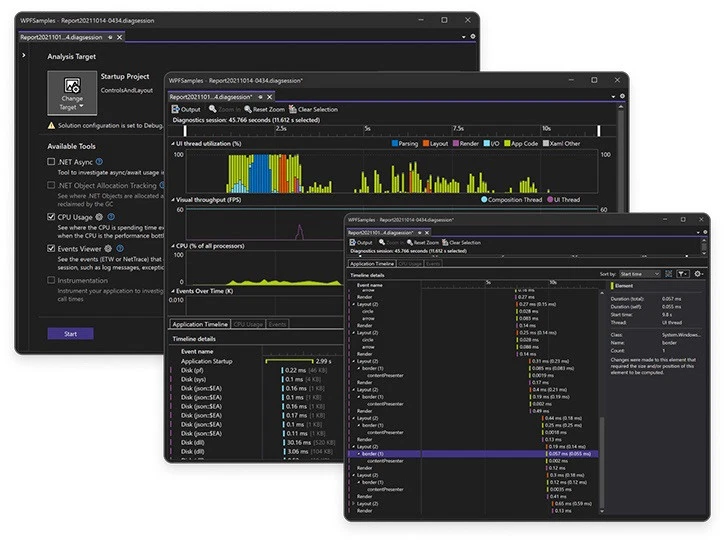The image size is (725, 542).
Task: Click the App Code legend color swatch
Action: (x=507, y=143)
